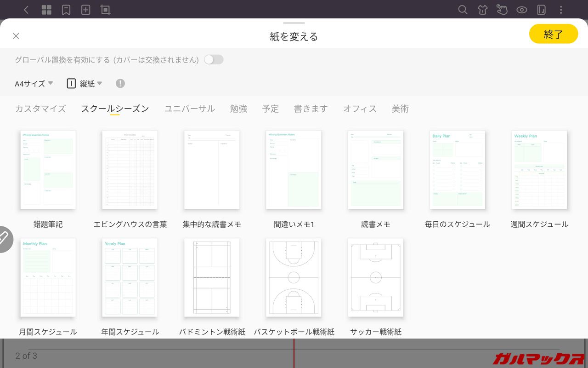Switch to the 勉強 tab
588x368 pixels.
pyautogui.click(x=238, y=109)
